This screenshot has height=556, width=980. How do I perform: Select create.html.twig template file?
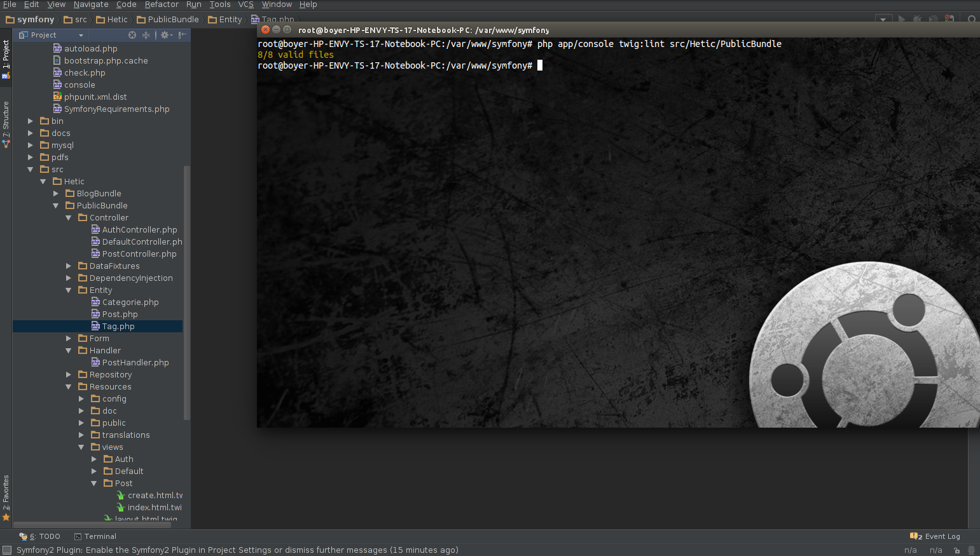coord(149,495)
